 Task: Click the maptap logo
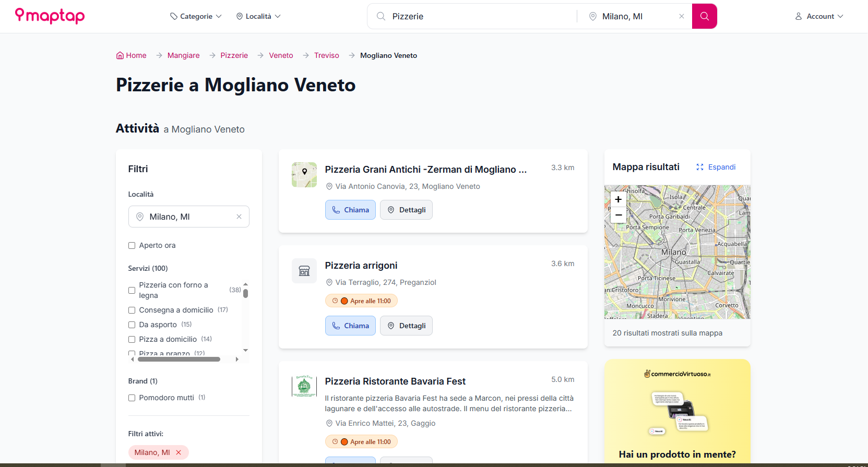pyautogui.click(x=50, y=16)
